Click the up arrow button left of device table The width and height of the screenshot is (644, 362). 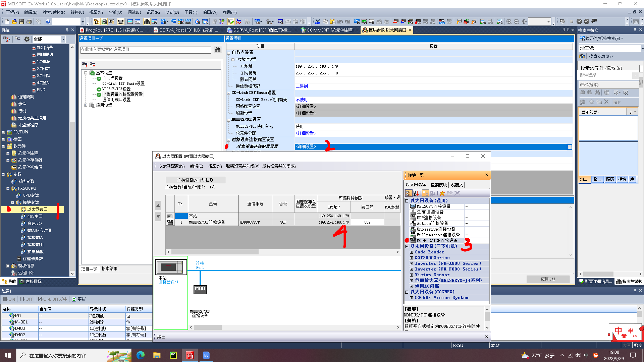click(158, 205)
